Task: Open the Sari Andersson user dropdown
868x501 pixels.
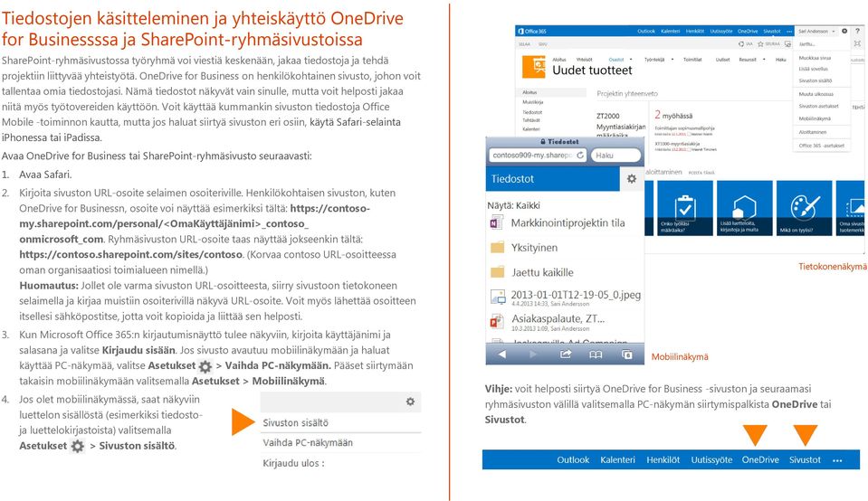Action: 816,32
